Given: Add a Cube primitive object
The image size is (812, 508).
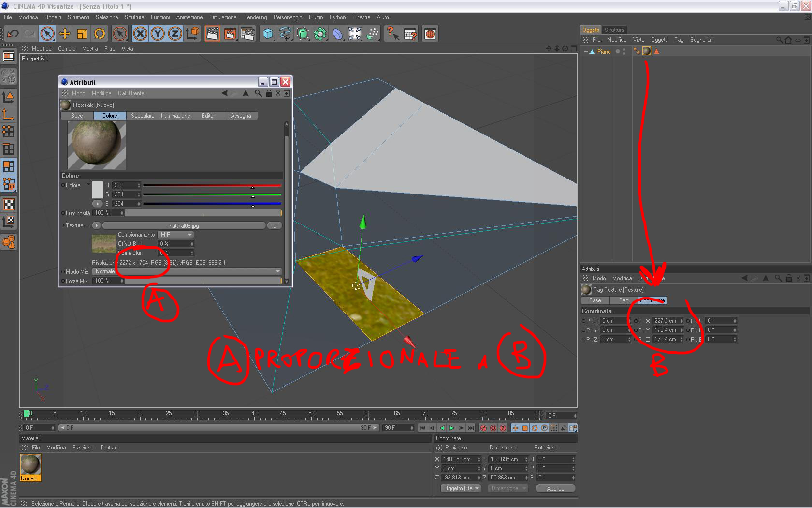Looking at the screenshot, I should [268, 34].
